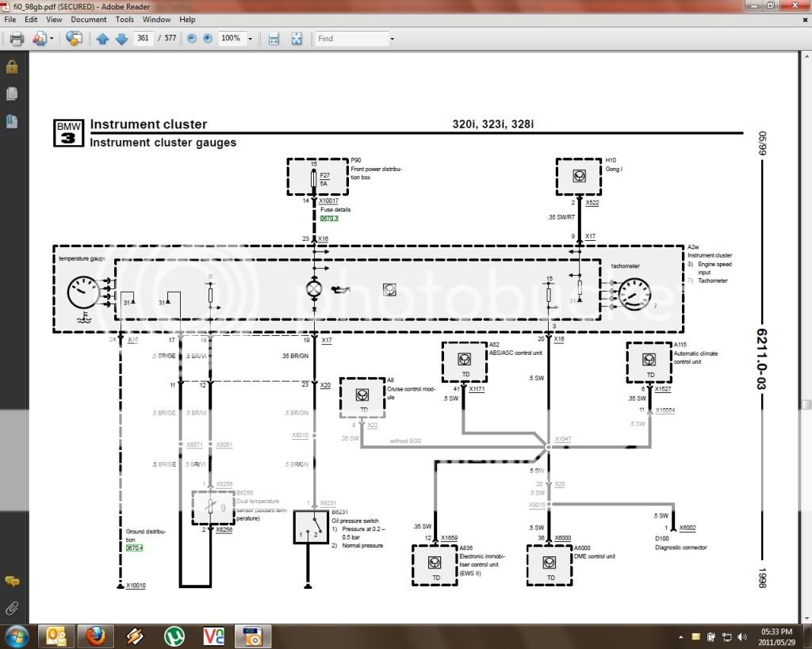Open the dropdown arrow beside files icon
Image resolution: width=812 pixels, height=649 pixels.
coord(52,39)
